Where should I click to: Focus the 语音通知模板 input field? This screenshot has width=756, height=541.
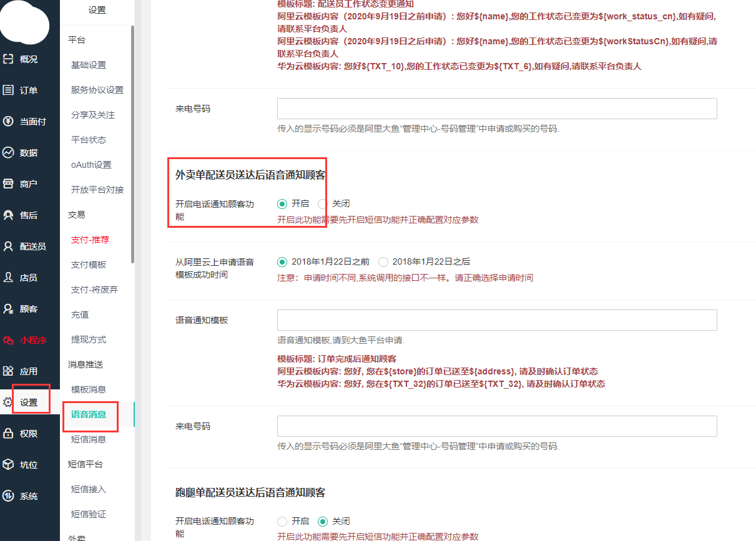pyautogui.click(x=497, y=320)
